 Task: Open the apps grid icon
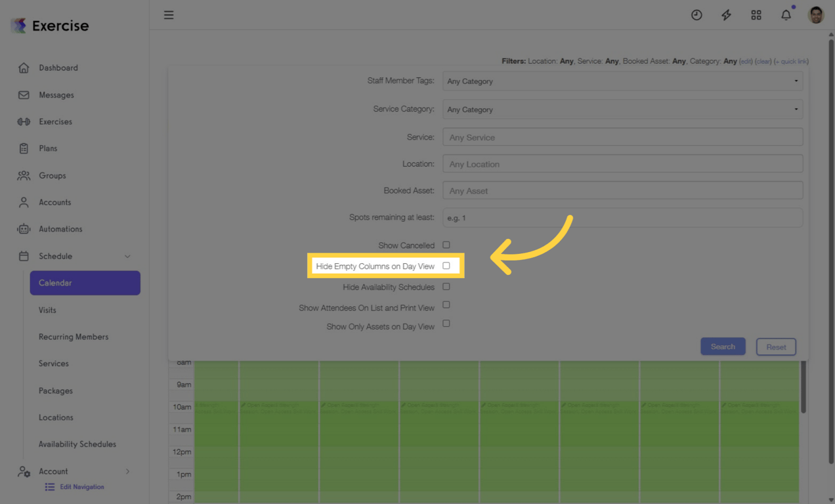pyautogui.click(x=756, y=14)
